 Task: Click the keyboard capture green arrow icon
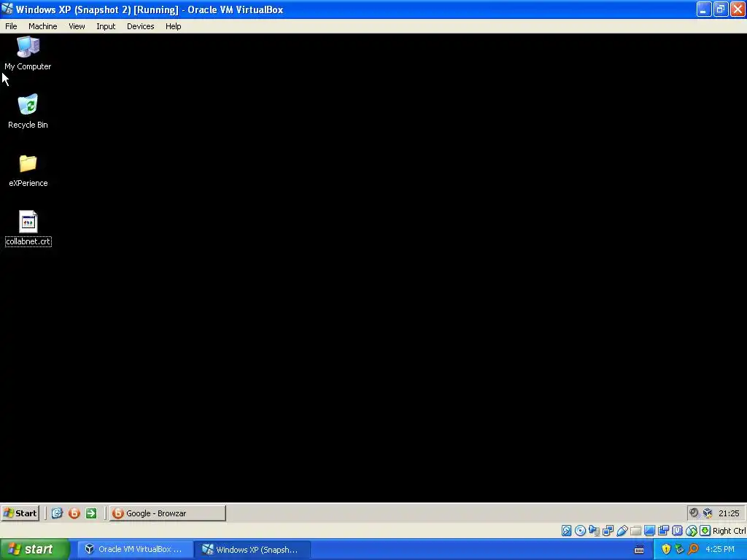pyautogui.click(x=705, y=531)
